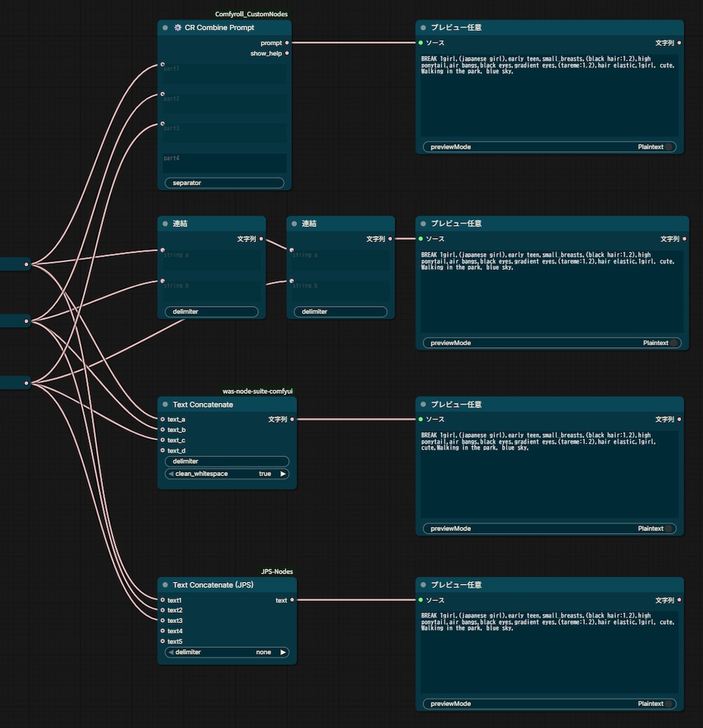Click the text_d input socket
703x728 pixels.
point(163,450)
